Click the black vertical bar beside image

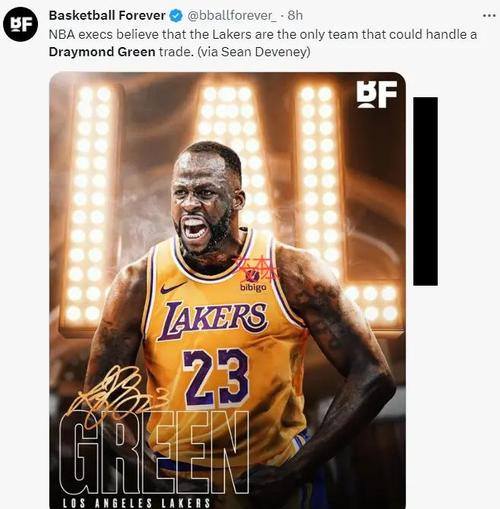pyautogui.click(x=425, y=191)
